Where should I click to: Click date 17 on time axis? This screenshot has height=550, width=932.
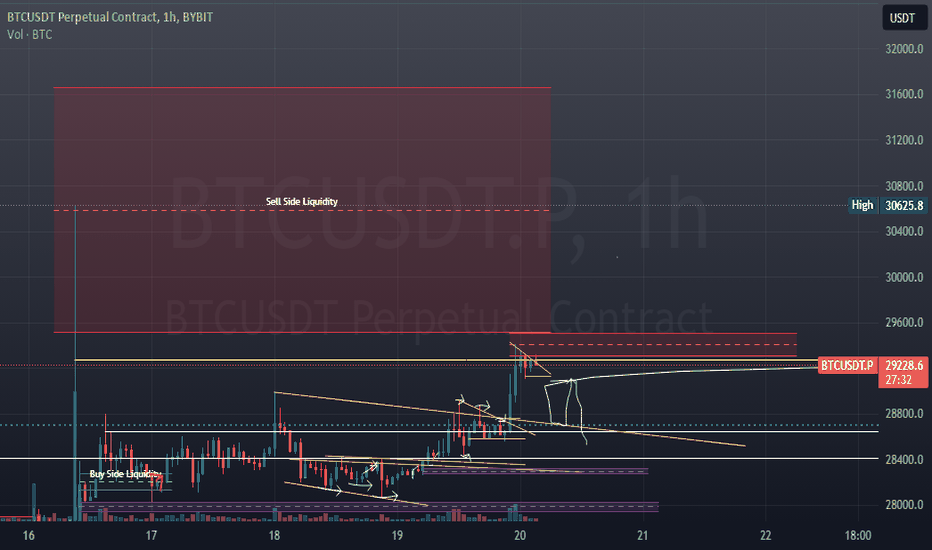coord(152,536)
